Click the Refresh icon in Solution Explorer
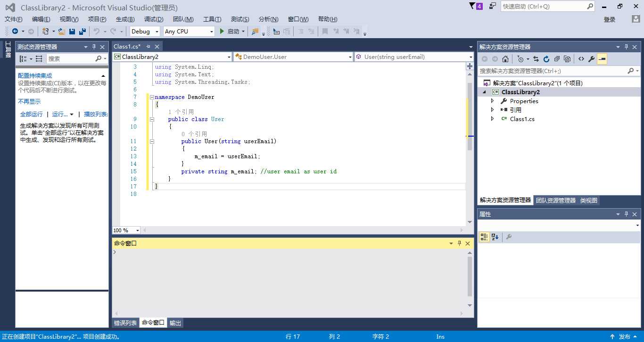 click(x=546, y=59)
